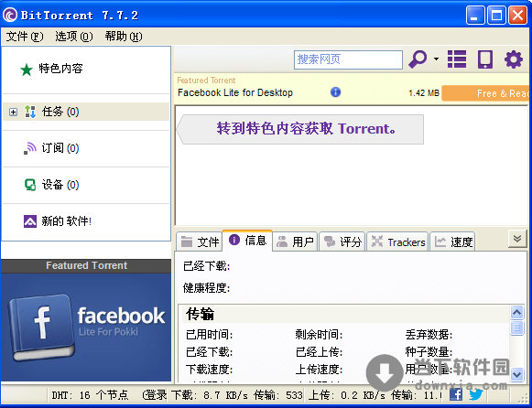
Task: Switch to the 信息 tab
Action: [247, 241]
